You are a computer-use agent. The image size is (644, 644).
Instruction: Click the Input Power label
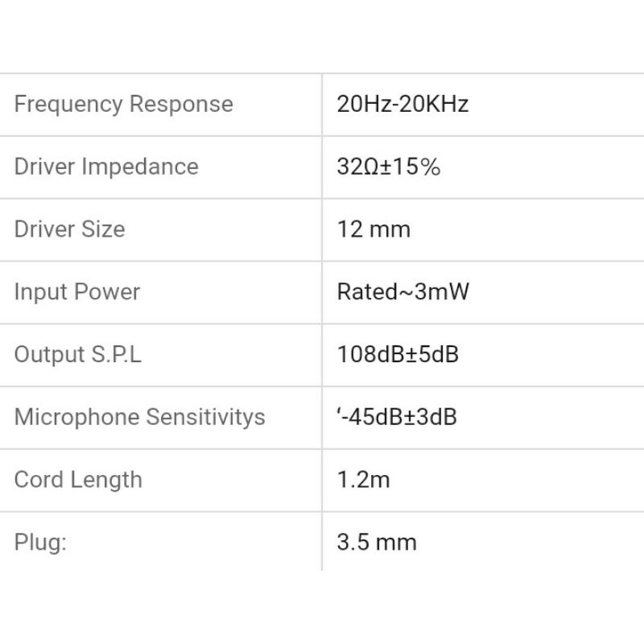(77, 291)
